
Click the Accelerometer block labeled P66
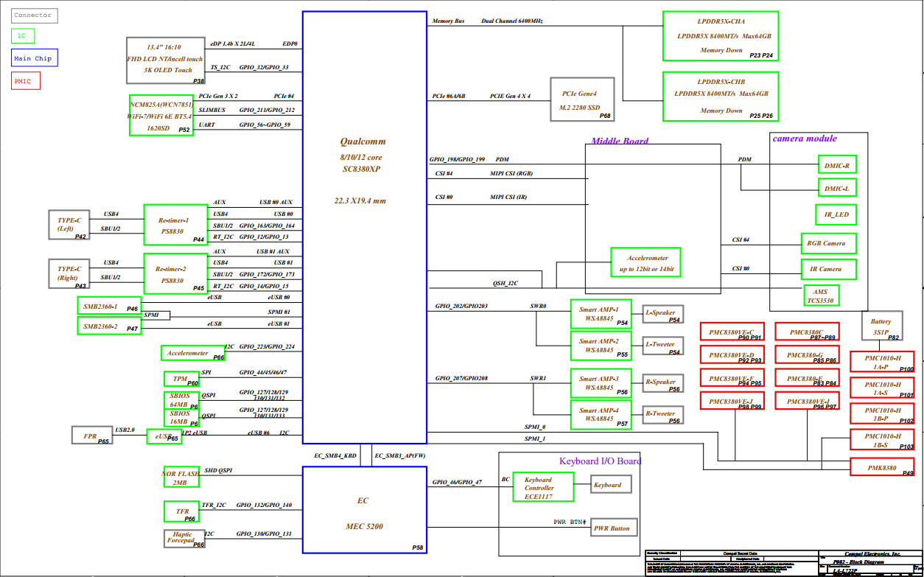coord(193,353)
